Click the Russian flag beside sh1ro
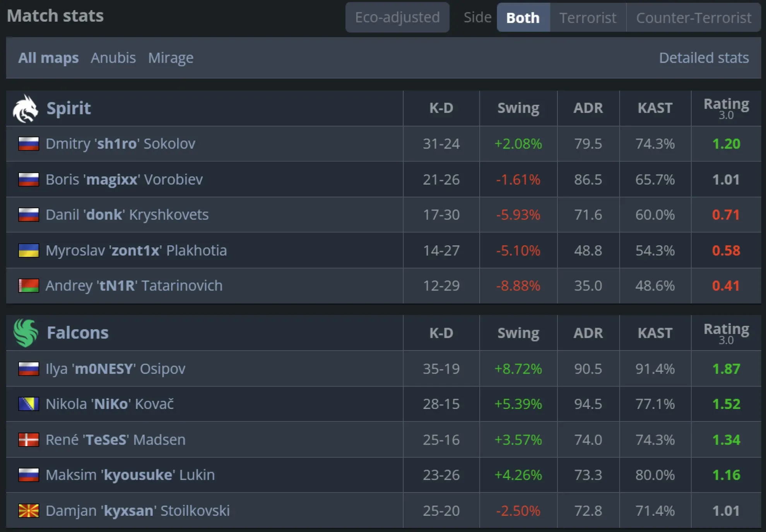 [29, 144]
